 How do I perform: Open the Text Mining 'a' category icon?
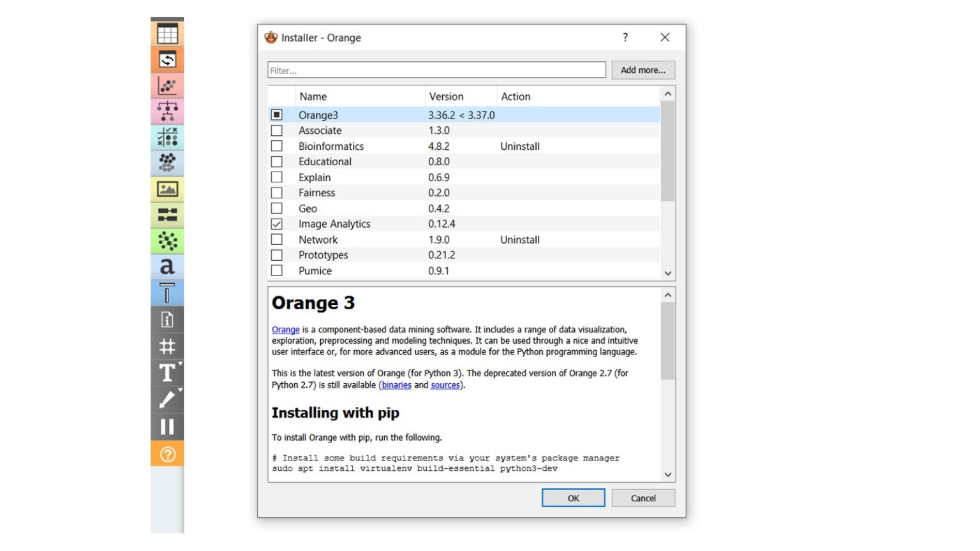[x=167, y=267]
